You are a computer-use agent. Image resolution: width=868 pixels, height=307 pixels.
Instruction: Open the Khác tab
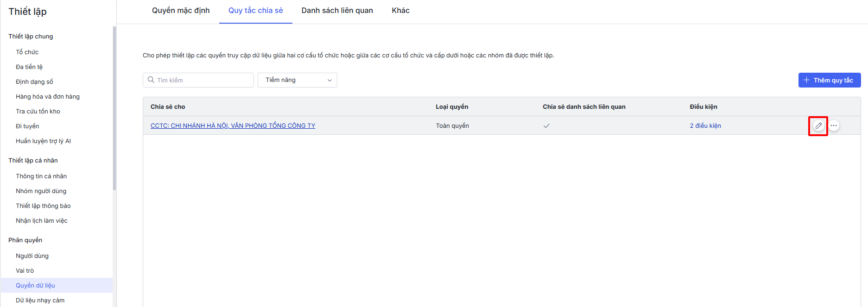[x=400, y=11]
